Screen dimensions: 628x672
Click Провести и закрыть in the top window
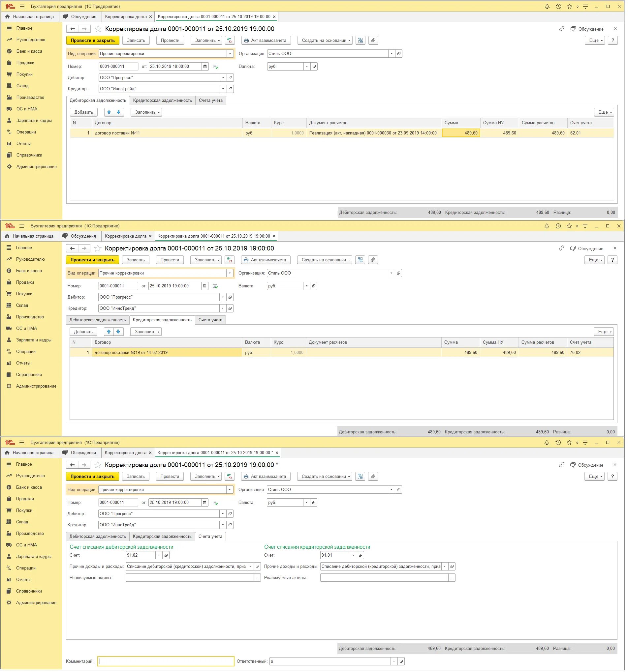pyautogui.click(x=93, y=41)
